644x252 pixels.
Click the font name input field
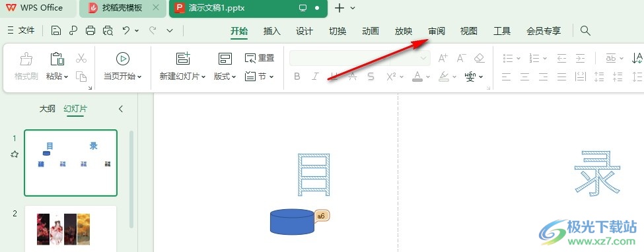pos(340,58)
